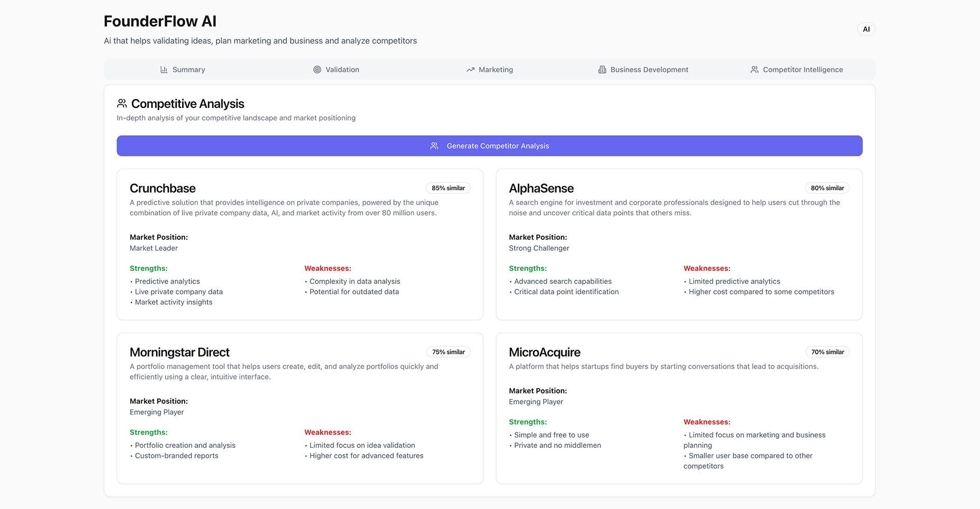This screenshot has height=509, width=980.
Task: Click the MicroAcquire description sentence
Action: click(664, 366)
